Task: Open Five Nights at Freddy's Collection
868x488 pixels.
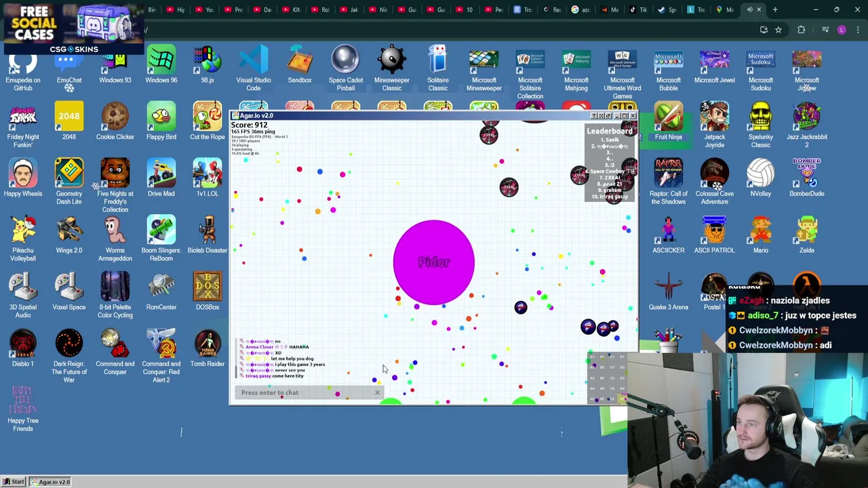Action: (x=115, y=186)
